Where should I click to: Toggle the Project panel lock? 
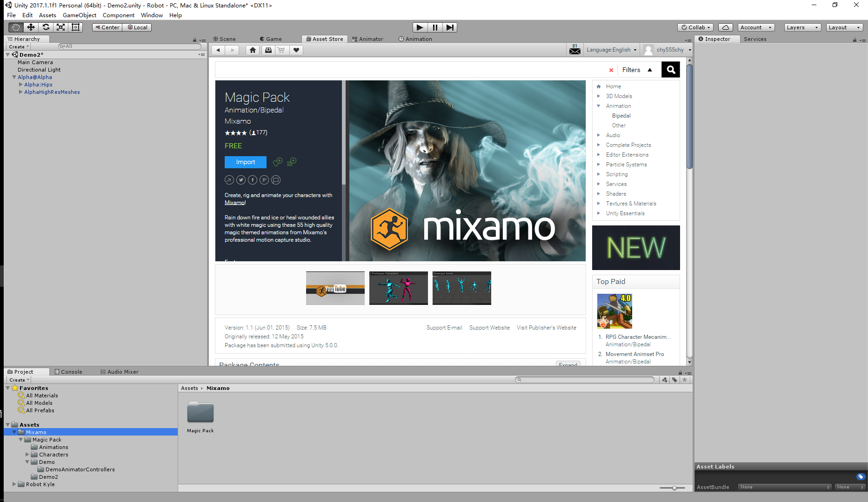[680, 373]
